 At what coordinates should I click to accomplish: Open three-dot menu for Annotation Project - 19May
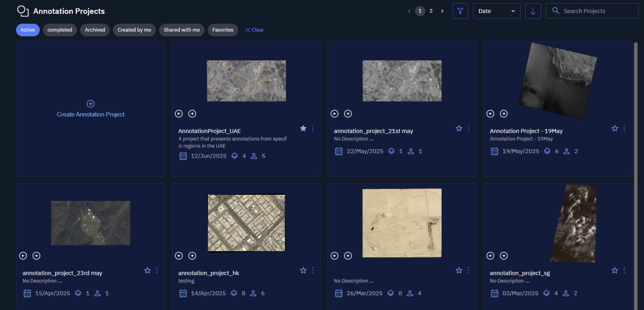click(624, 128)
